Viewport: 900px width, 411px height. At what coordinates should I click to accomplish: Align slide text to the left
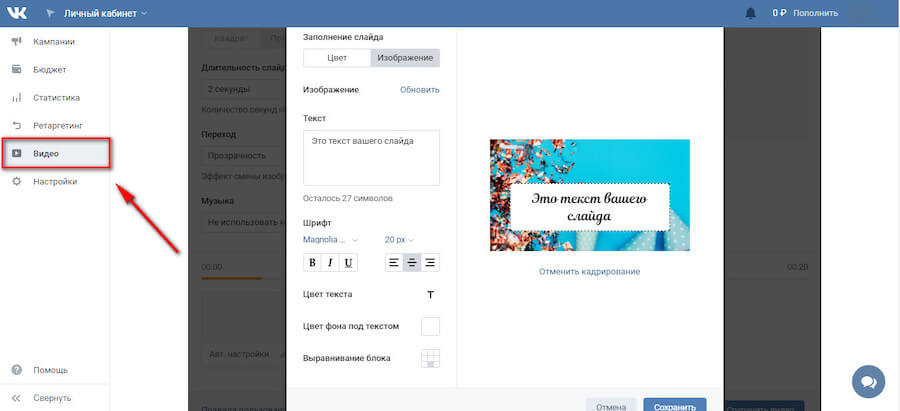click(x=394, y=263)
